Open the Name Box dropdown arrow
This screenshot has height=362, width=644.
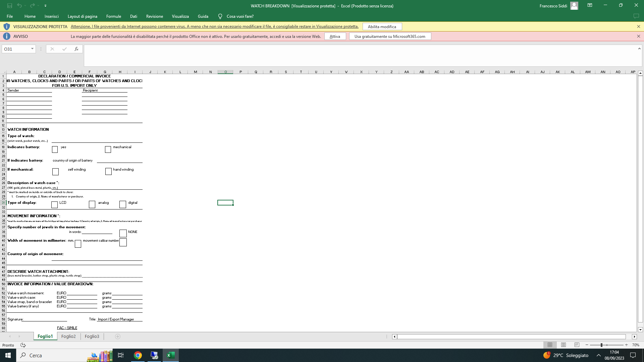click(32, 49)
